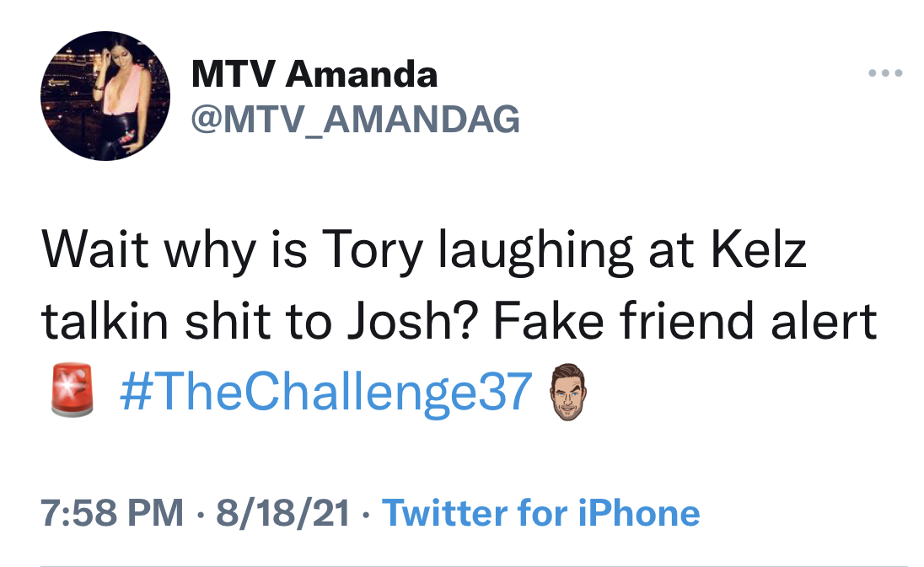The width and height of the screenshot is (924, 567).
Task: Open the Twitter for iPhone source link
Action: click(541, 513)
